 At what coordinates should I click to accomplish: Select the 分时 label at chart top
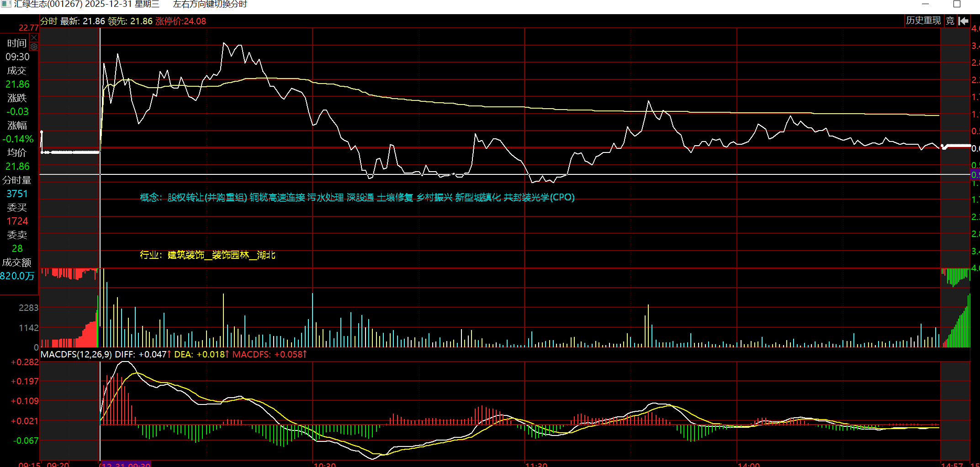pos(49,21)
